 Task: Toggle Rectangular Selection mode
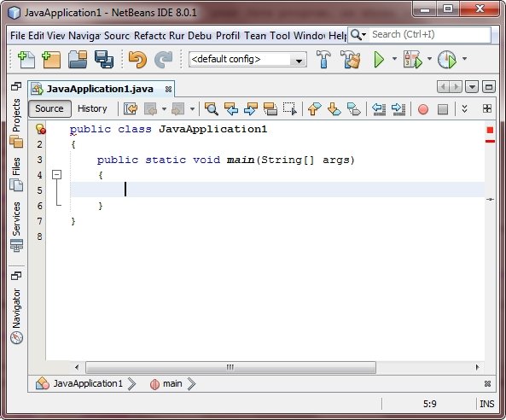(x=290, y=108)
